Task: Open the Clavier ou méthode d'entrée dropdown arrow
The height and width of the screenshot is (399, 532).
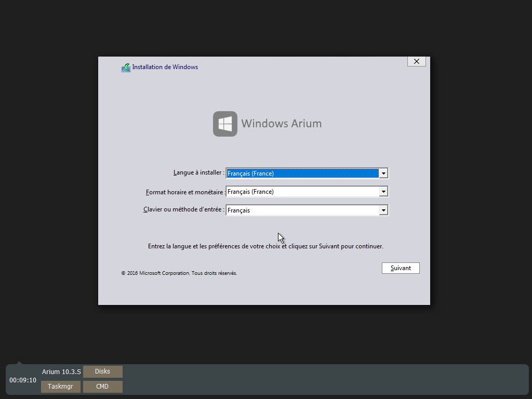Action: (383, 210)
